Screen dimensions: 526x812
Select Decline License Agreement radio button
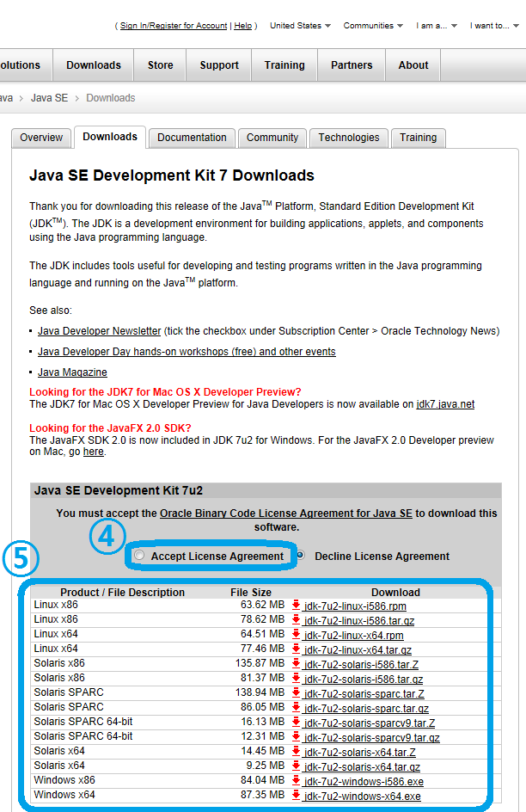(300, 555)
